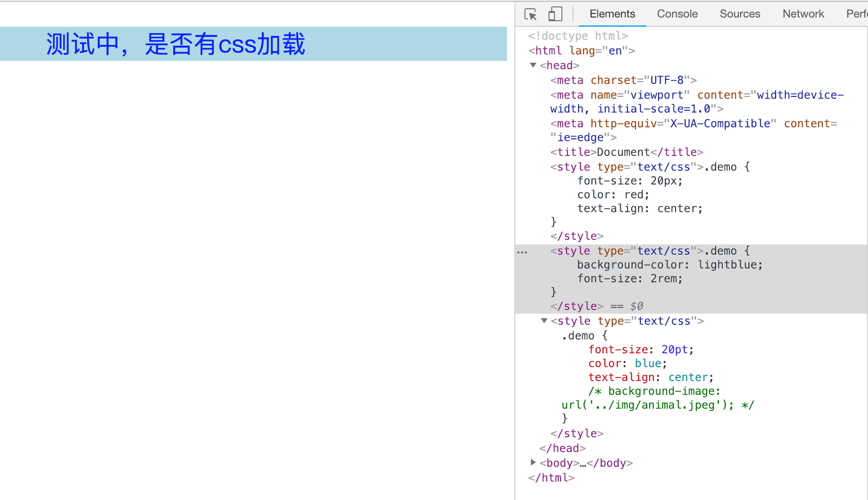Click the doctype html line
This screenshot has height=500, width=868.
(x=578, y=36)
